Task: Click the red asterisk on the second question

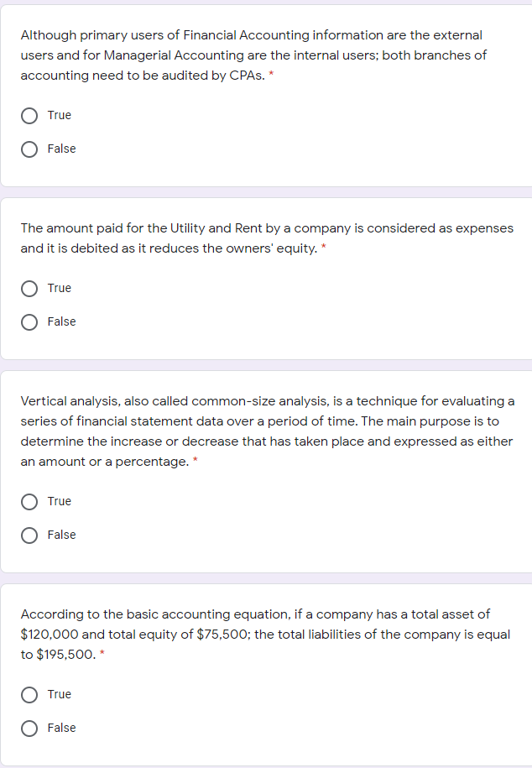Action: click(325, 248)
